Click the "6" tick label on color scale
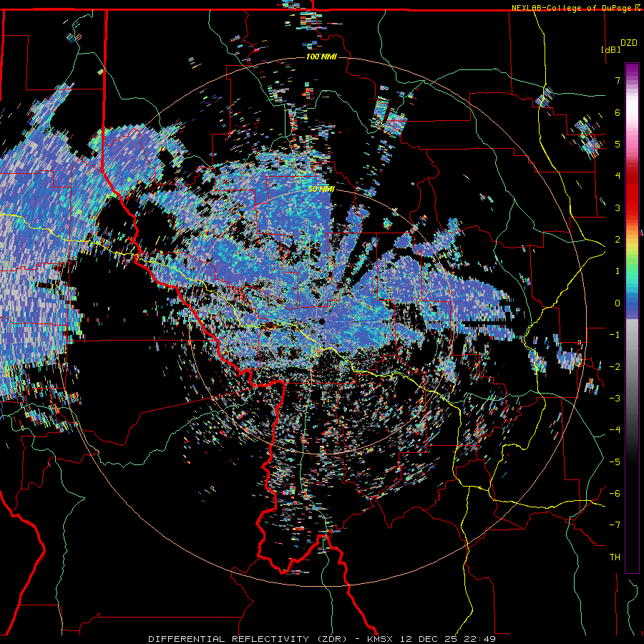This screenshot has width=644, height=644. [x=618, y=112]
